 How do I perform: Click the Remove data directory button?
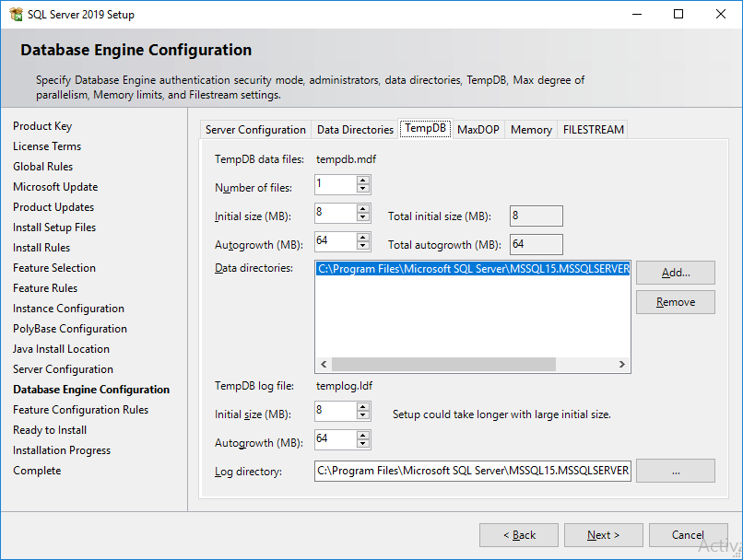pyautogui.click(x=675, y=302)
